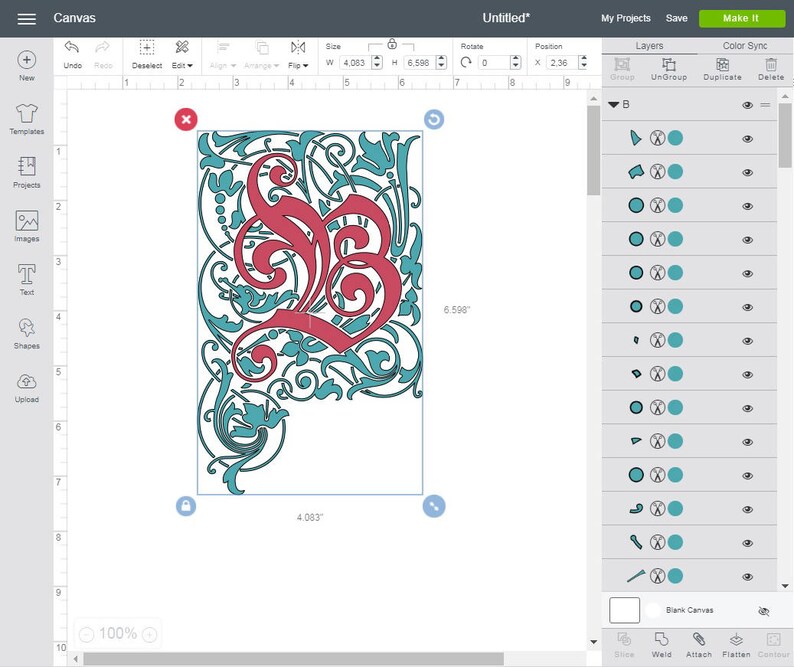Click the rotate handle on the selection
The height and width of the screenshot is (667, 794).
[x=434, y=120]
